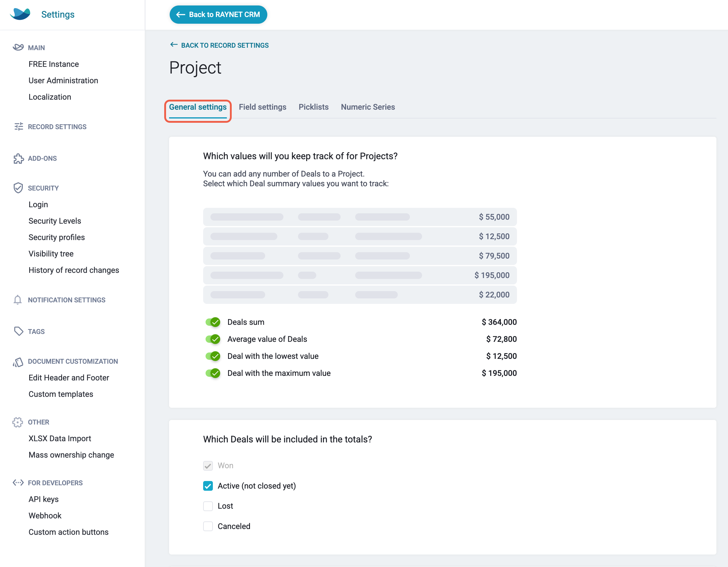
Task: Toggle the Deals sum switch
Action: (x=213, y=322)
